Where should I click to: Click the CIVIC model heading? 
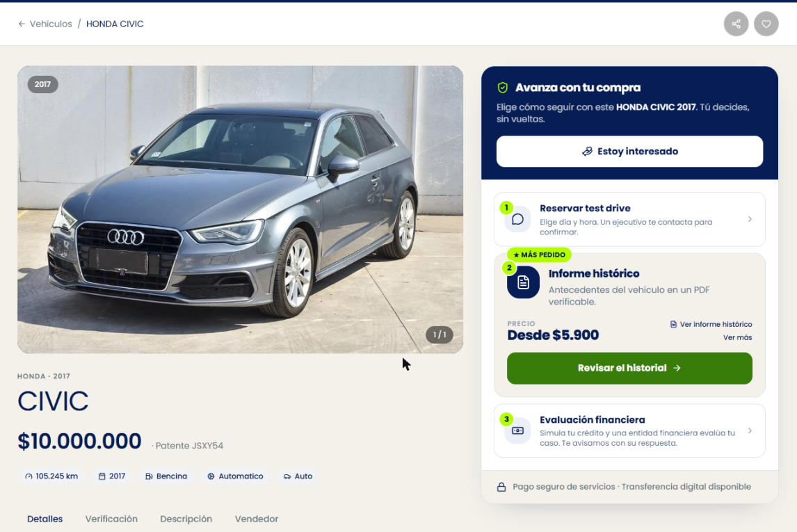coord(53,401)
